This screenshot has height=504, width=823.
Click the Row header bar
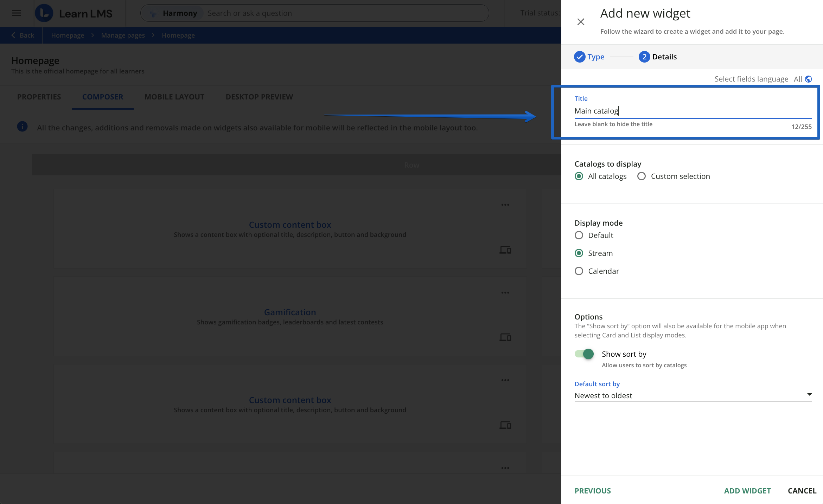pyautogui.click(x=296, y=165)
